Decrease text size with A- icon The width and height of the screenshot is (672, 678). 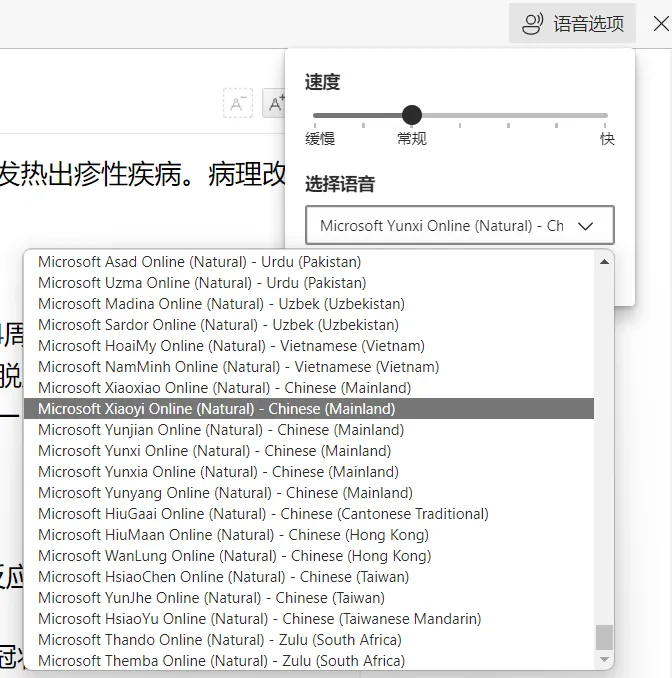point(238,103)
